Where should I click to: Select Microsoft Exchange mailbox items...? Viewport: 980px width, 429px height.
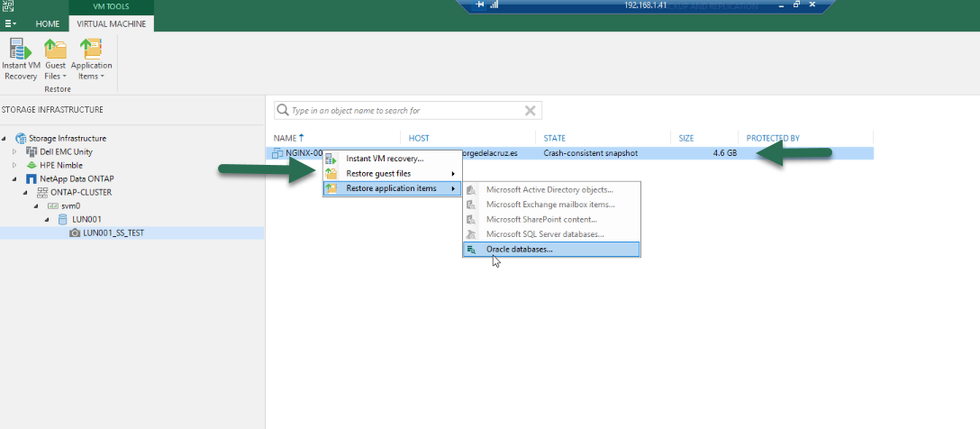tap(551, 205)
